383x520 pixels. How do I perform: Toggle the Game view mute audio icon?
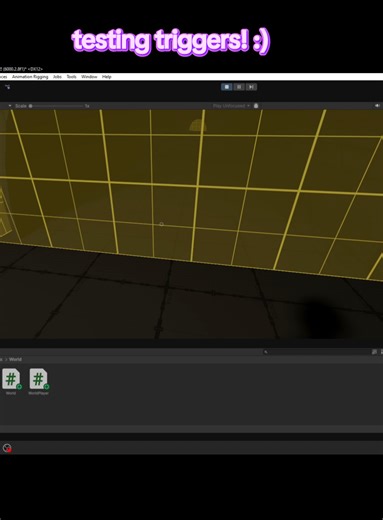point(377,106)
